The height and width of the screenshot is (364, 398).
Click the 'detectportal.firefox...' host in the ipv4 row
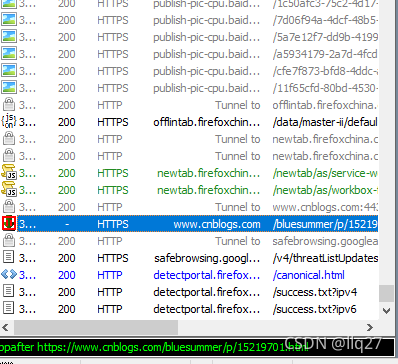click(207, 292)
